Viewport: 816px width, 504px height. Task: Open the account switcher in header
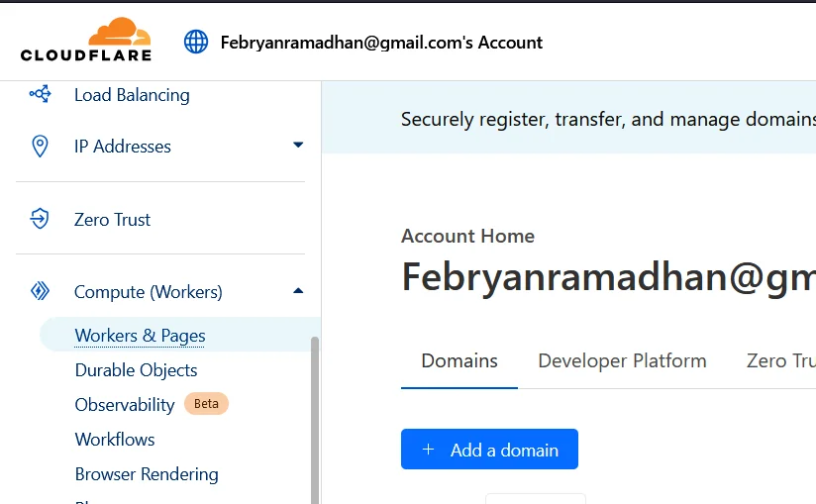(x=381, y=43)
